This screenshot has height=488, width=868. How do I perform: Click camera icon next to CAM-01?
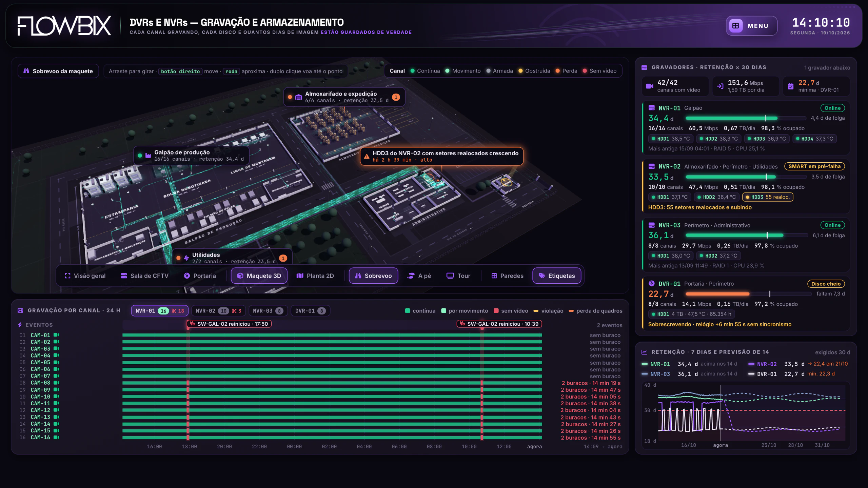coord(56,335)
